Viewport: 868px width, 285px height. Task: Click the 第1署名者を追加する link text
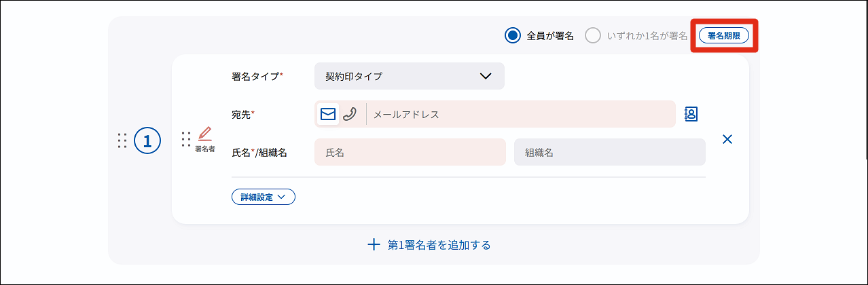[x=439, y=245]
